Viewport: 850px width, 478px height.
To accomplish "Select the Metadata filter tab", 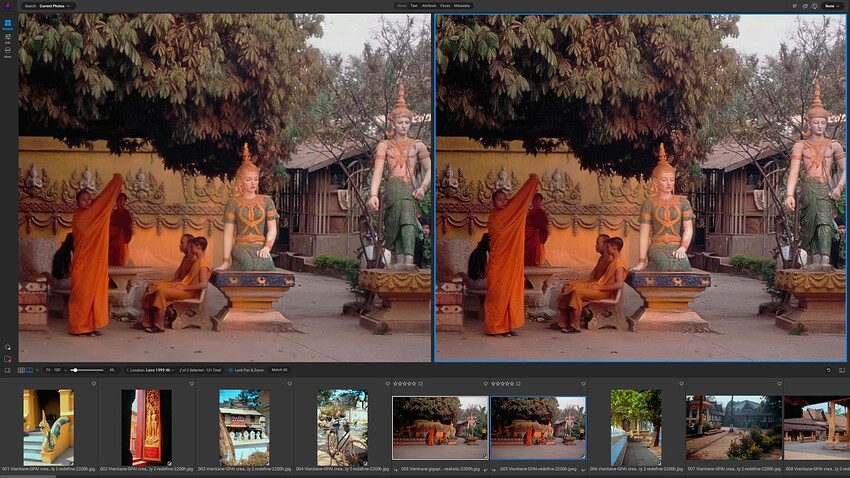I will pos(462,6).
